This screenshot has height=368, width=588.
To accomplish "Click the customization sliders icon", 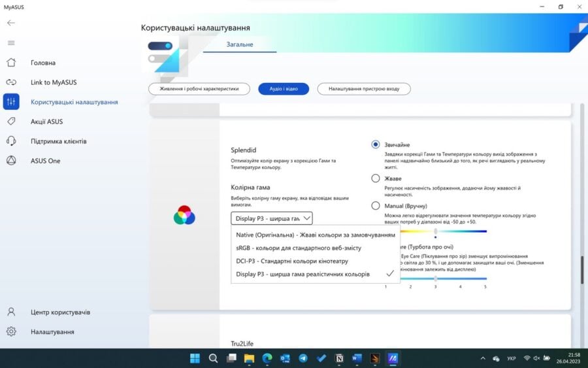I will 11,102.
